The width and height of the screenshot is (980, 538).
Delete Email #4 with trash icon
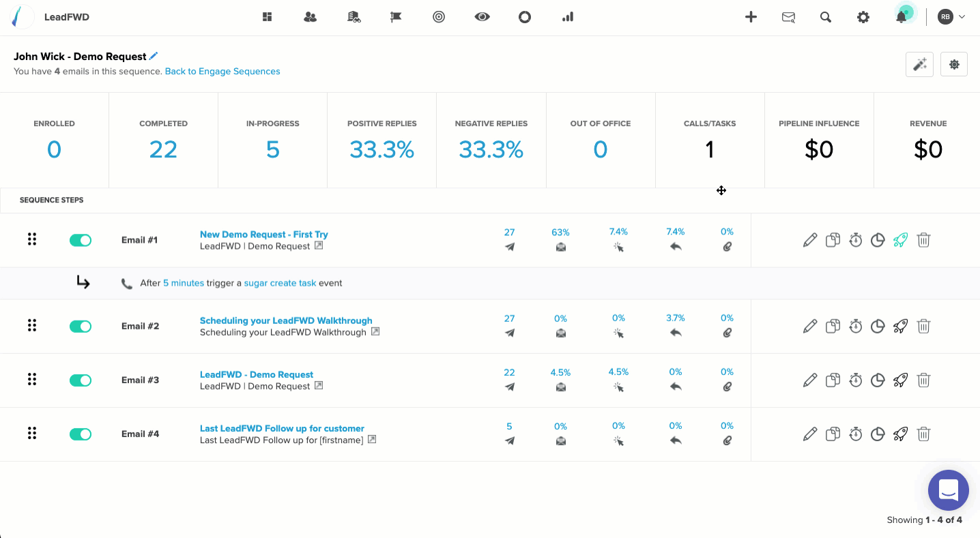tap(923, 434)
